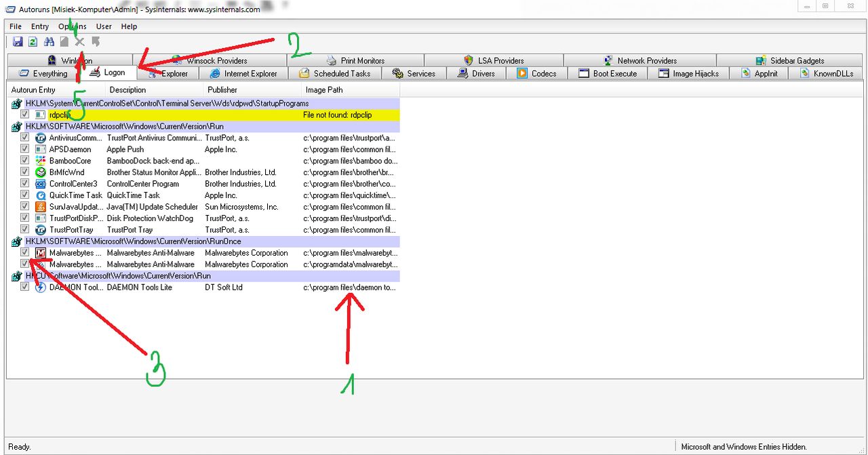868x455 pixels.
Task: Click the SunJavaUpdate entry's Java icon
Action: pyautogui.click(x=41, y=207)
